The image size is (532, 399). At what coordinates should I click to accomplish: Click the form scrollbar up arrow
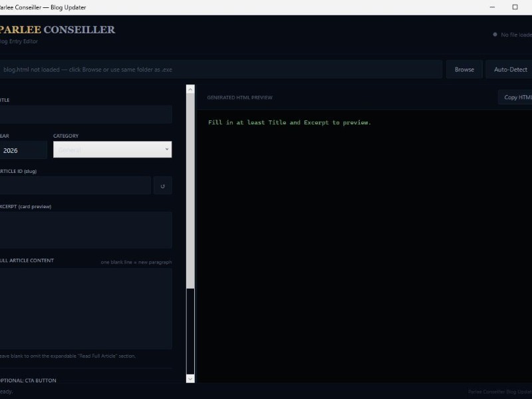coord(190,89)
